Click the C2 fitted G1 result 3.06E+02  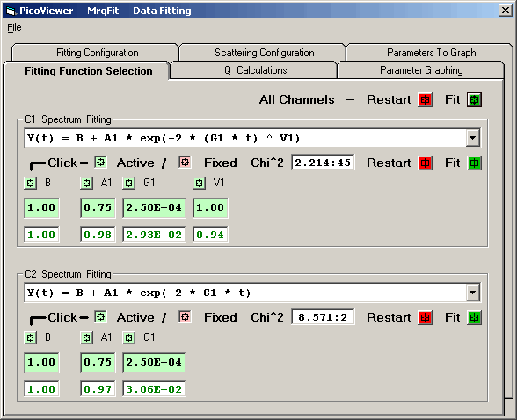coord(154,389)
